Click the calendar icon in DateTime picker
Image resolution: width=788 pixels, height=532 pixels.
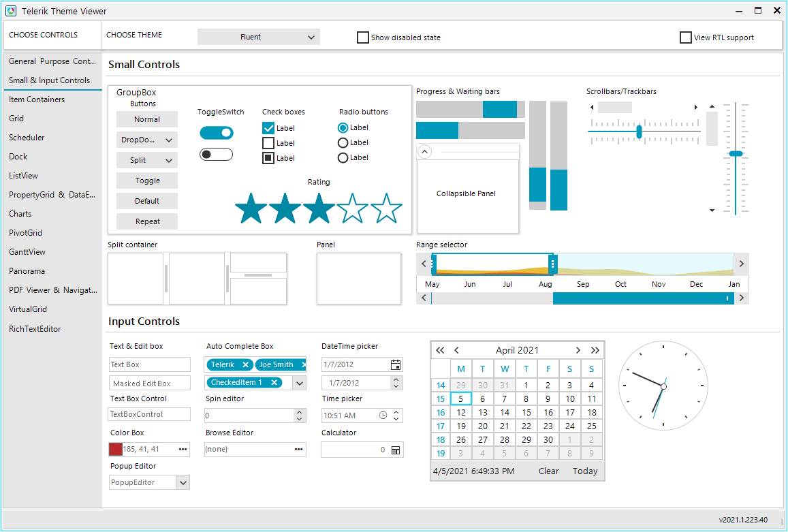click(x=396, y=365)
